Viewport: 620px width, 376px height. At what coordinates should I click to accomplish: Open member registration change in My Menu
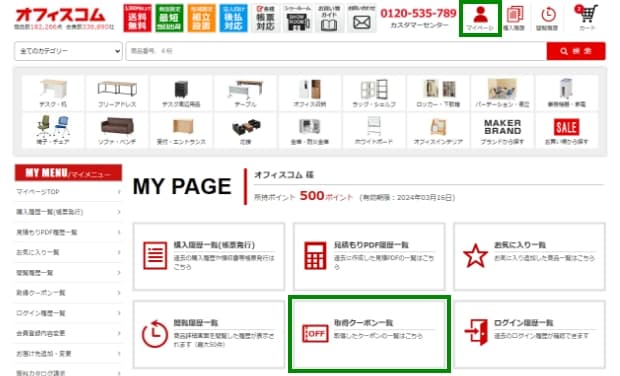[x=68, y=333]
